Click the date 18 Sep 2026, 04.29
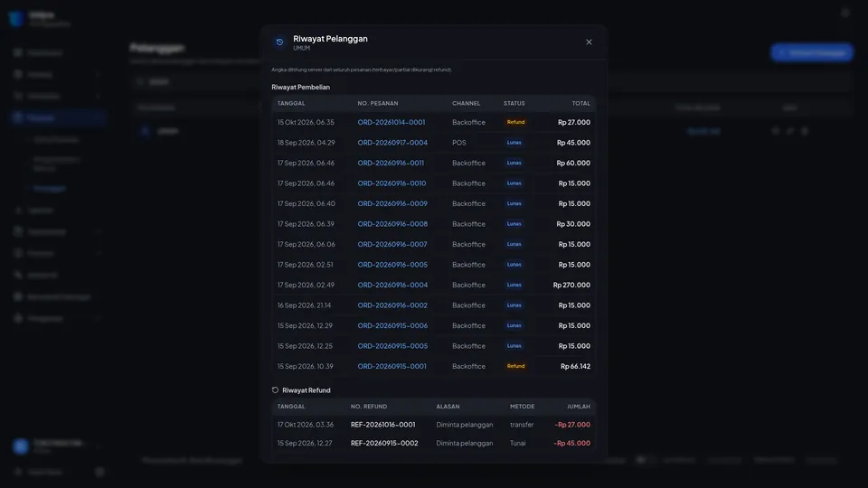The height and width of the screenshot is (488, 868). [307, 143]
